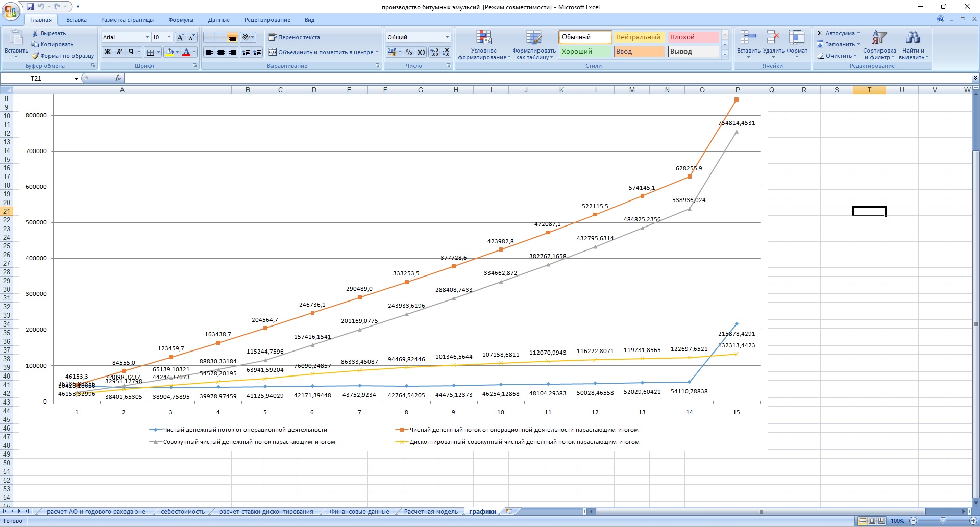980x527 pixels.
Task: Click the Find and Select binoculars icon
Action: pyautogui.click(x=913, y=38)
